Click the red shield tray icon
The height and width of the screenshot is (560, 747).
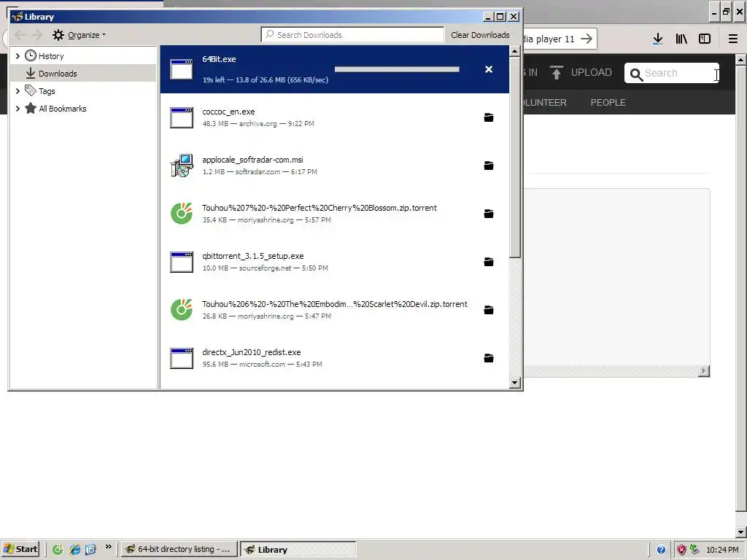(x=682, y=550)
